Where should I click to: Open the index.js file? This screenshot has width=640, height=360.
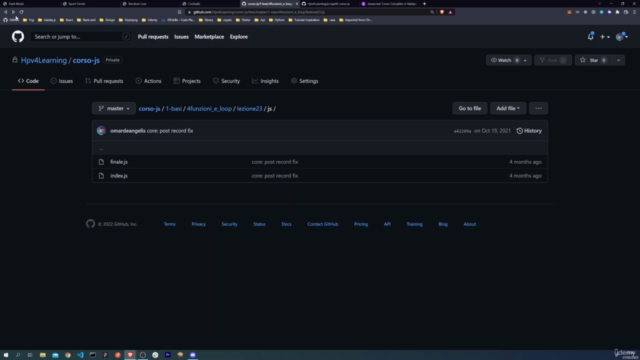click(x=119, y=176)
